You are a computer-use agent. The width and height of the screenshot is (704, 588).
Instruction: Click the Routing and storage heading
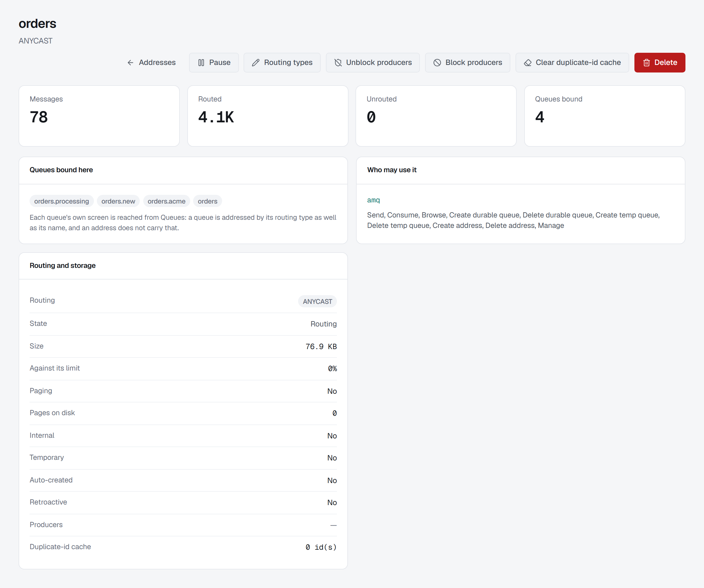coord(63,266)
